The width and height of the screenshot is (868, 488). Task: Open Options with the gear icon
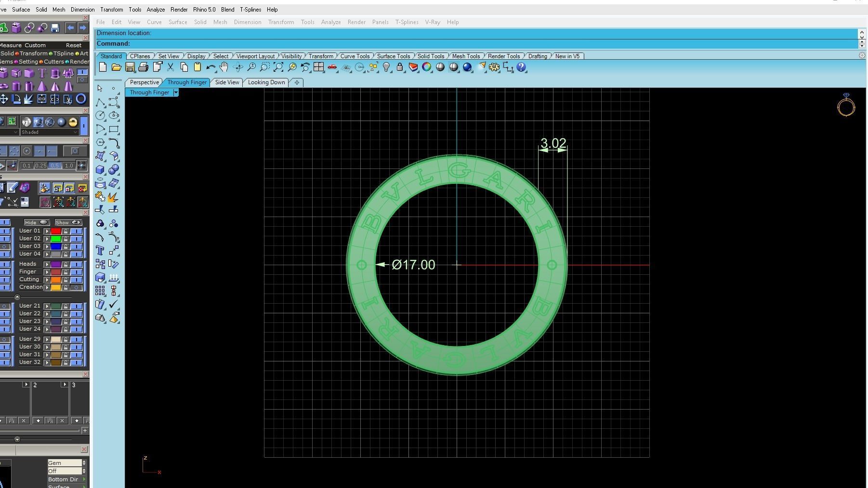494,67
